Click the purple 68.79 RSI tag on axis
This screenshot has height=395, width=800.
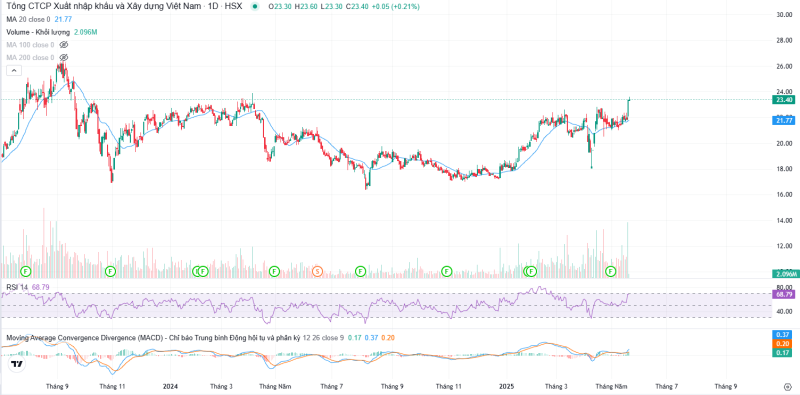pos(784,295)
